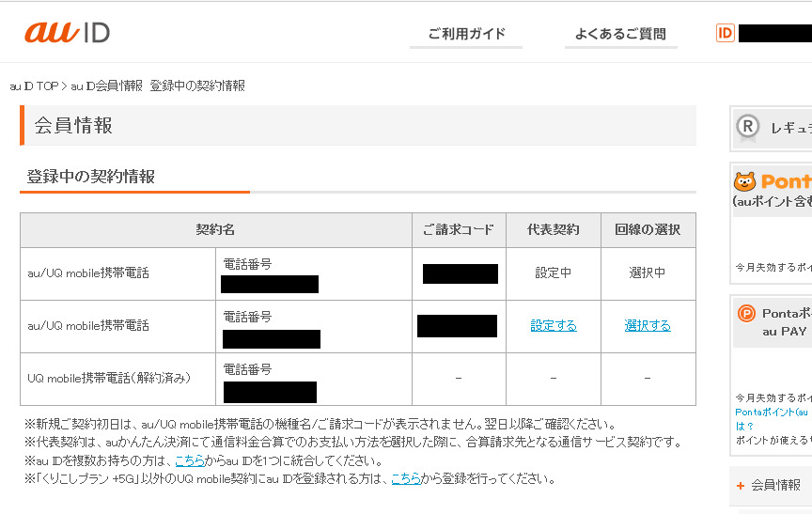Go to au ID TOP breadcrumb
The height and width of the screenshot is (514, 812).
34,86
